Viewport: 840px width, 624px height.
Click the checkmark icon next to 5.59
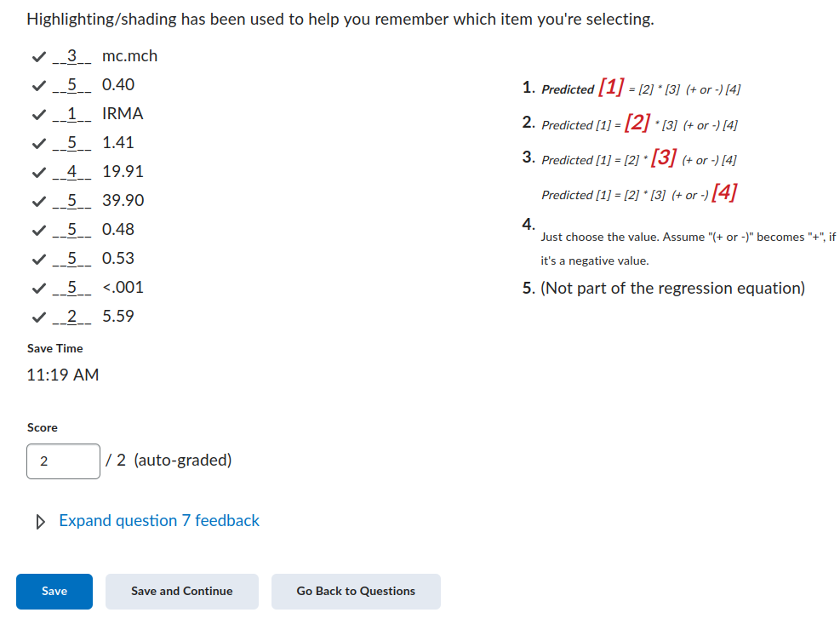[x=38, y=318]
